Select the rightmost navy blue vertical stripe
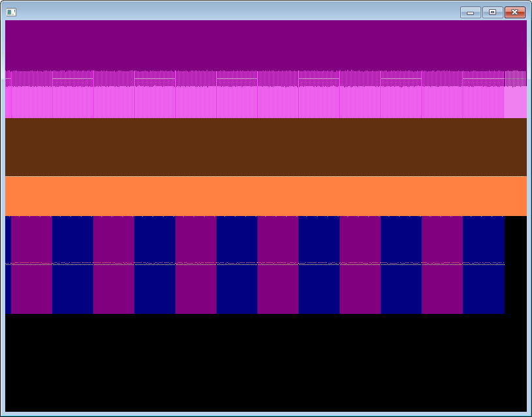532x417 pixels. pos(483,287)
